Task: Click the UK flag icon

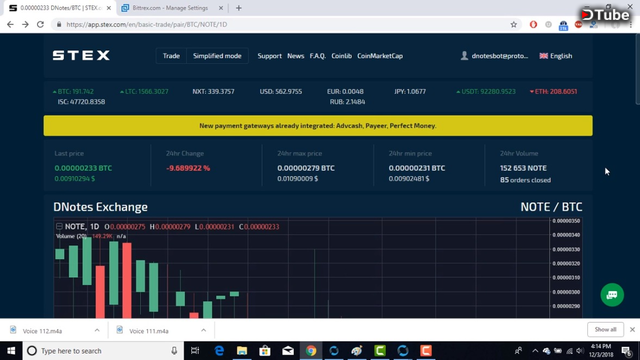Action: (x=544, y=56)
